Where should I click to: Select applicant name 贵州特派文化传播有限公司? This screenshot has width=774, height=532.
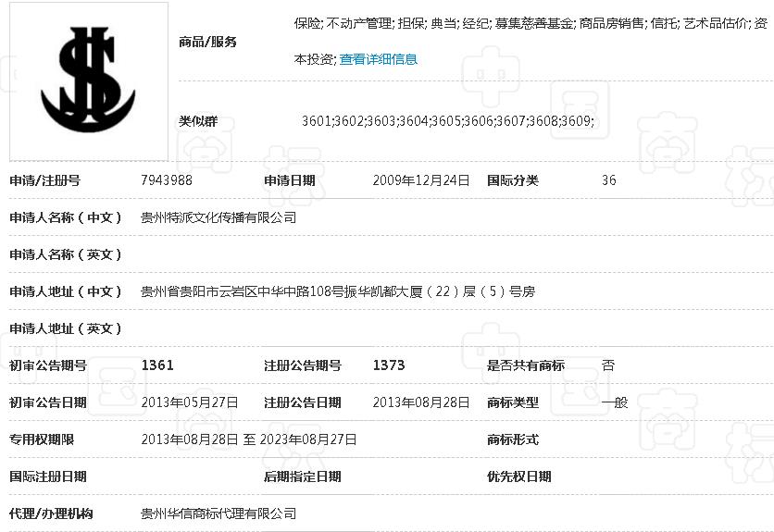[x=218, y=217]
